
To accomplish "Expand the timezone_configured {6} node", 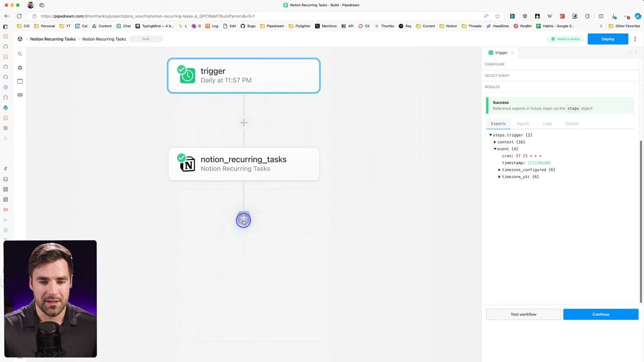I will coord(500,170).
